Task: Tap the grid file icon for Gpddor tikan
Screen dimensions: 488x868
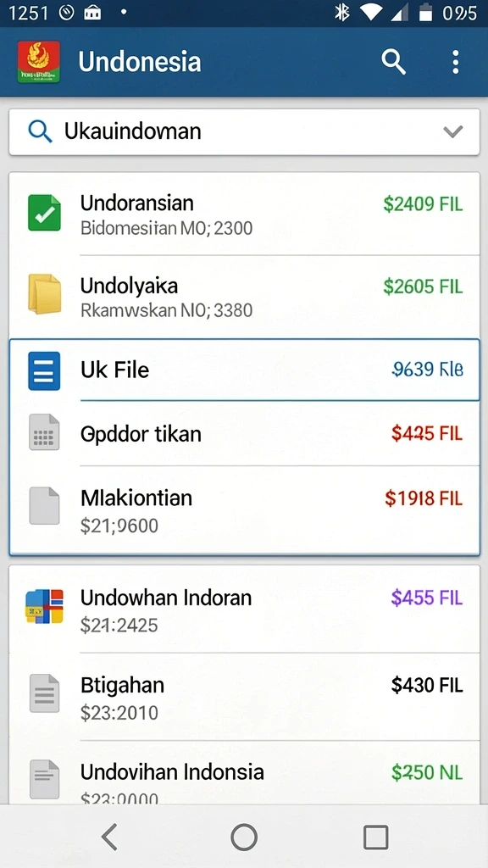Action: click(x=44, y=432)
